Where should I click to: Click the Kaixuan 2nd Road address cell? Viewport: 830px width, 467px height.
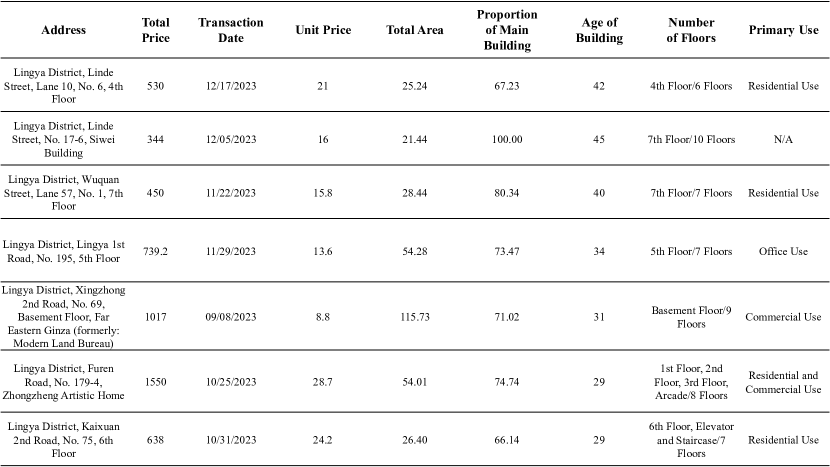[x=63, y=439]
